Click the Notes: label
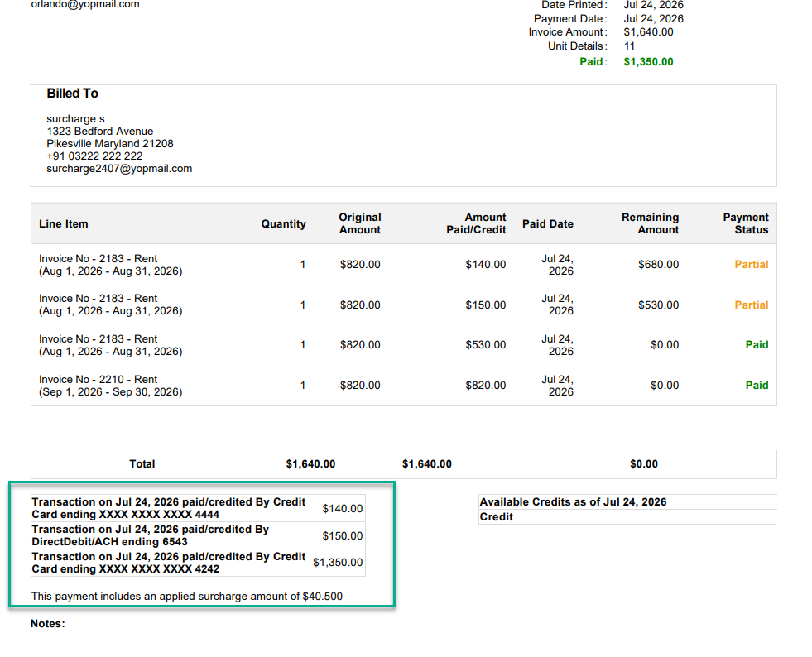The width and height of the screenshot is (812, 657). coord(48,623)
